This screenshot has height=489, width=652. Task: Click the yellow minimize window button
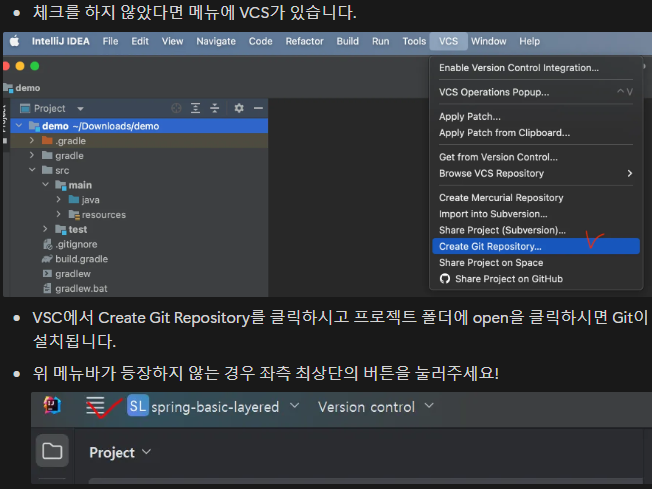coord(20,66)
